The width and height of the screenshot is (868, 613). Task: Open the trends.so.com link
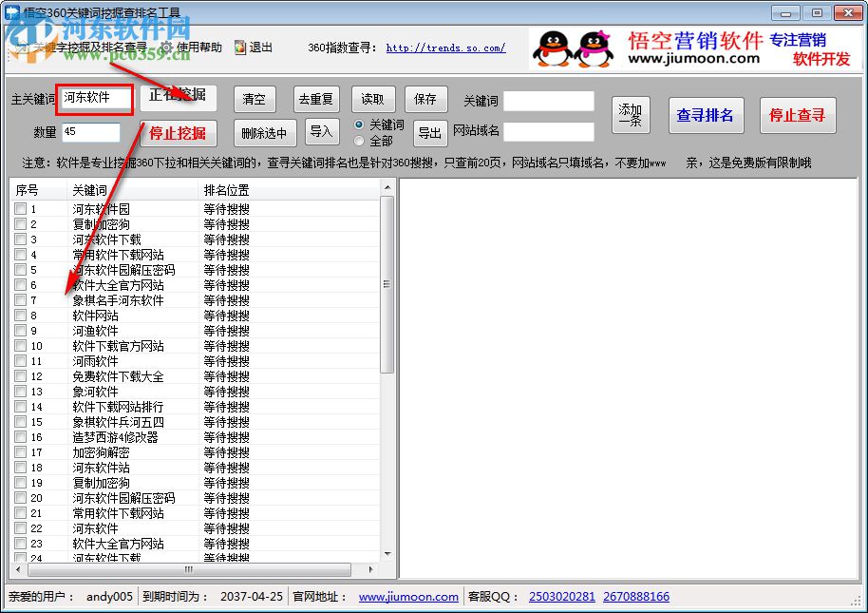point(445,48)
